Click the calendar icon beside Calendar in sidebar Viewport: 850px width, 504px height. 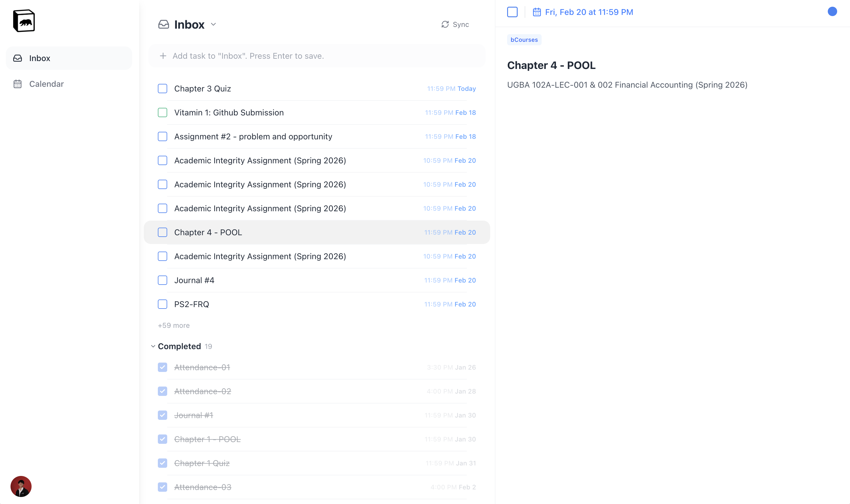click(18, 84)
